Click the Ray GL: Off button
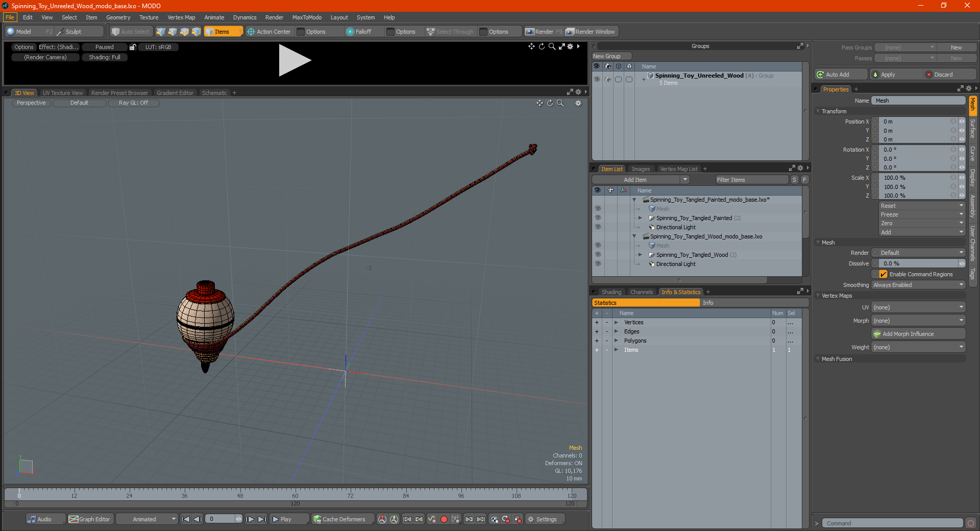Viewport: 980px width, 531px height. tap(134, 103)
